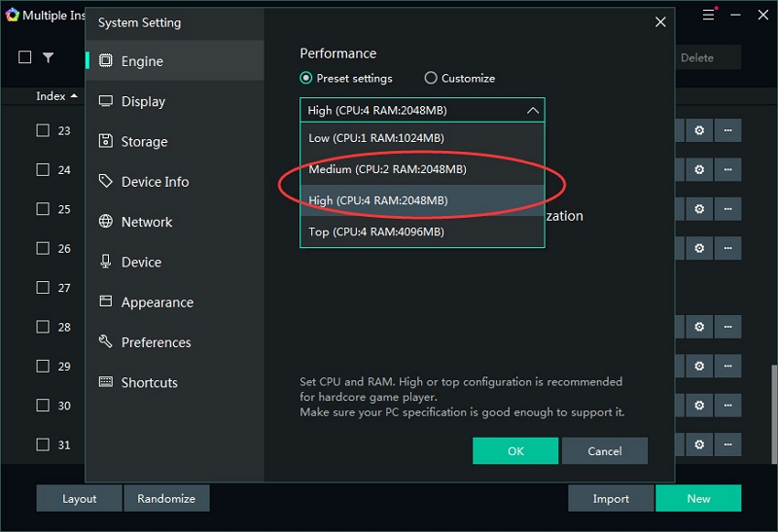778x532 pixels.
Task: Click the Layout button
Action: tap(80, 498)
